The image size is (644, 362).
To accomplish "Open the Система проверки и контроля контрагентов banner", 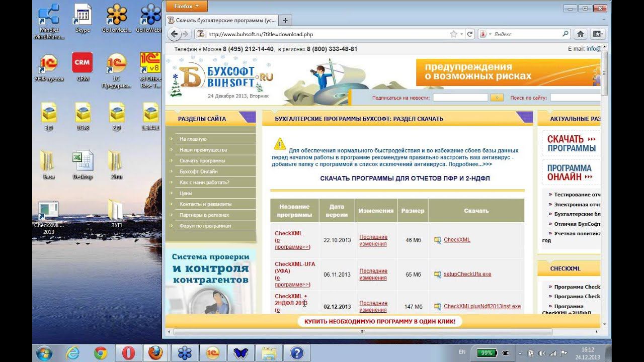I will pyautogui.click(x=210, y=282).
